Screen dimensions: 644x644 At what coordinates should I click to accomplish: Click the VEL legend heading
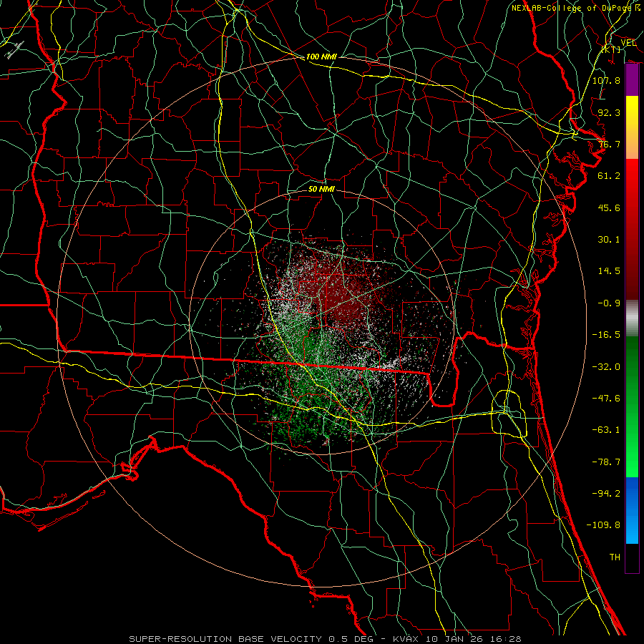(x=628, y=43)
